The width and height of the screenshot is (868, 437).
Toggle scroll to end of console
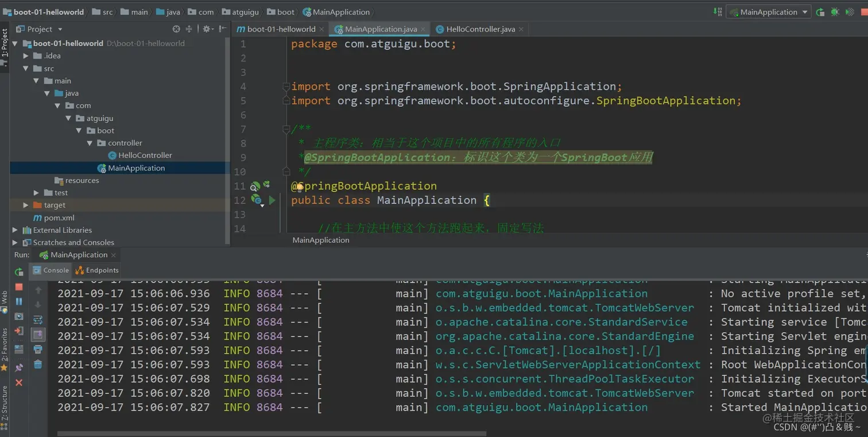[38, 334]
